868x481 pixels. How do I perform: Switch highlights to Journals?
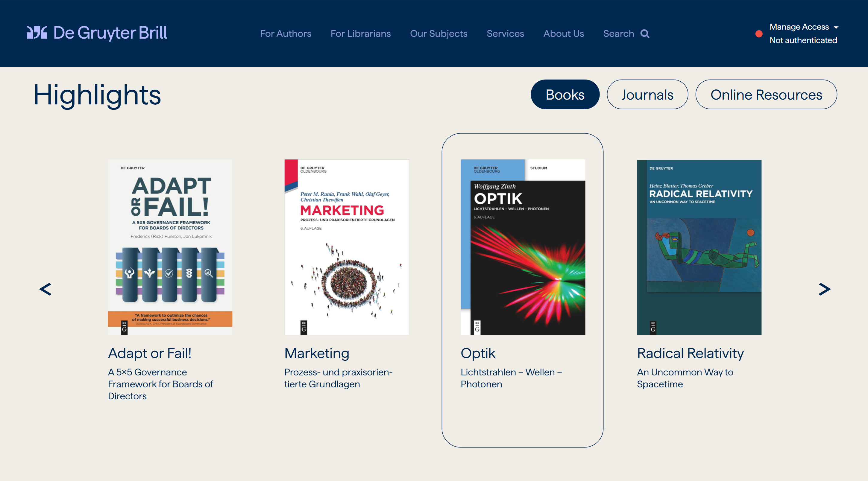click(647, 95)
